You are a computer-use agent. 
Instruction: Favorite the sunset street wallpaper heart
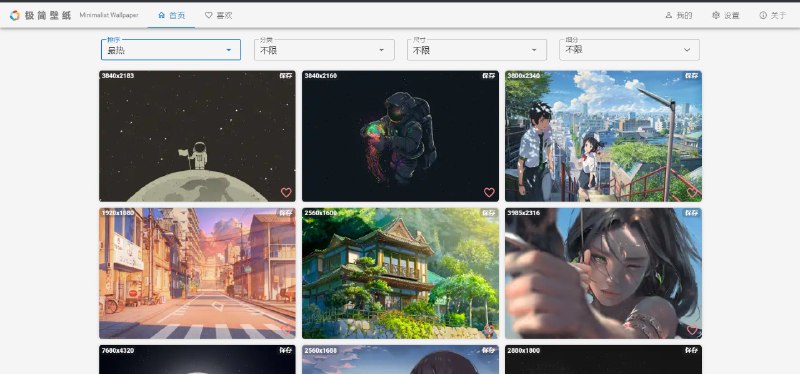coord(286,330)
